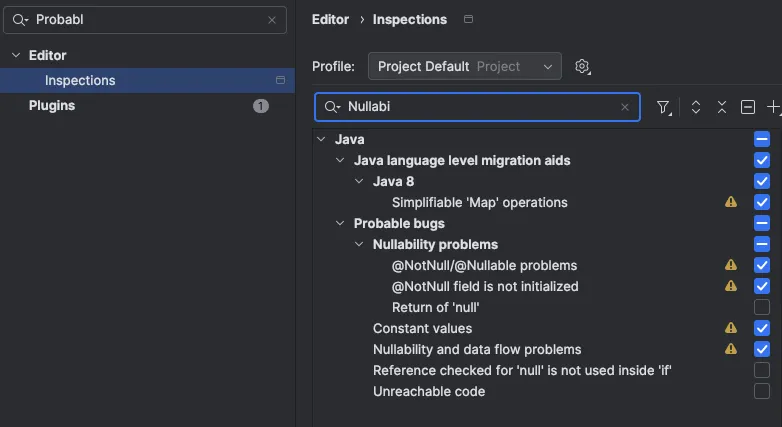Disable the Constant values inspection checkbox

762,328
